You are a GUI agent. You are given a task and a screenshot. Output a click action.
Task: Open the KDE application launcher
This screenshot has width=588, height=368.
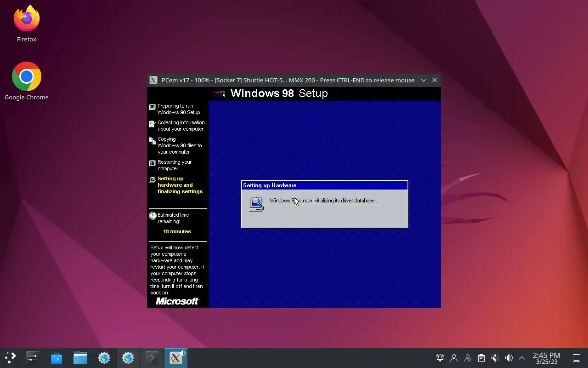10,358
